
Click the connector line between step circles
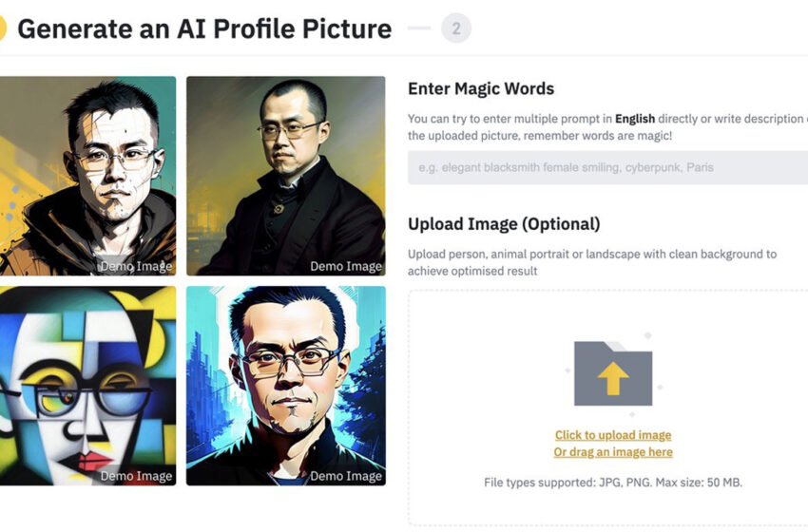[x=419, y=28]
